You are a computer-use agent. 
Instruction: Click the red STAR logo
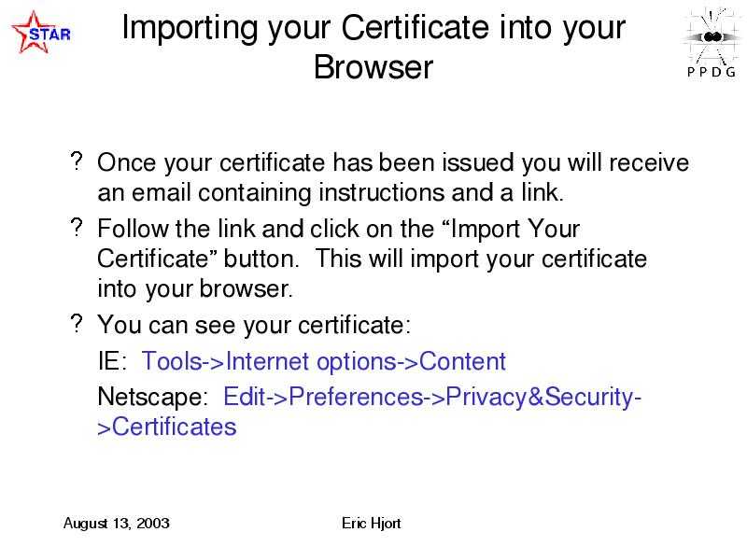click(x=41, y=33)
